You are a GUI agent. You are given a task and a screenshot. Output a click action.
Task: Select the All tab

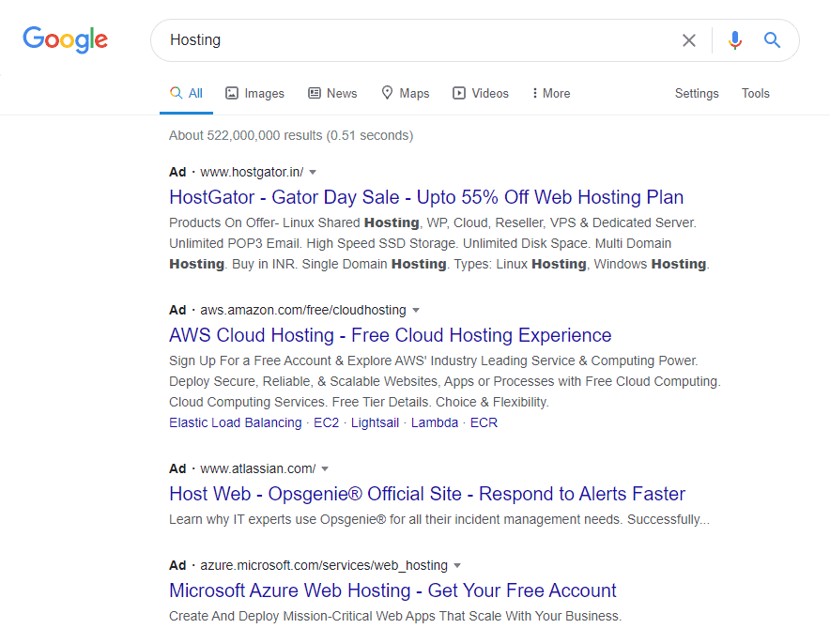coord(186,94)
